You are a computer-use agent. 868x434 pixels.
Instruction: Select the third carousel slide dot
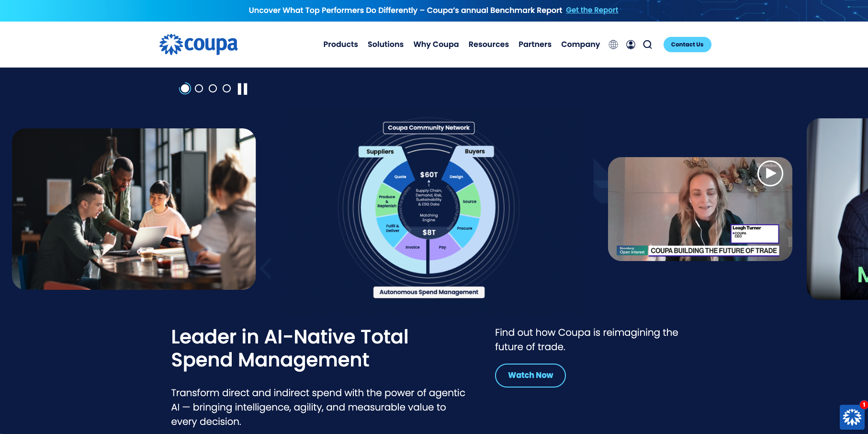point(213,89)
